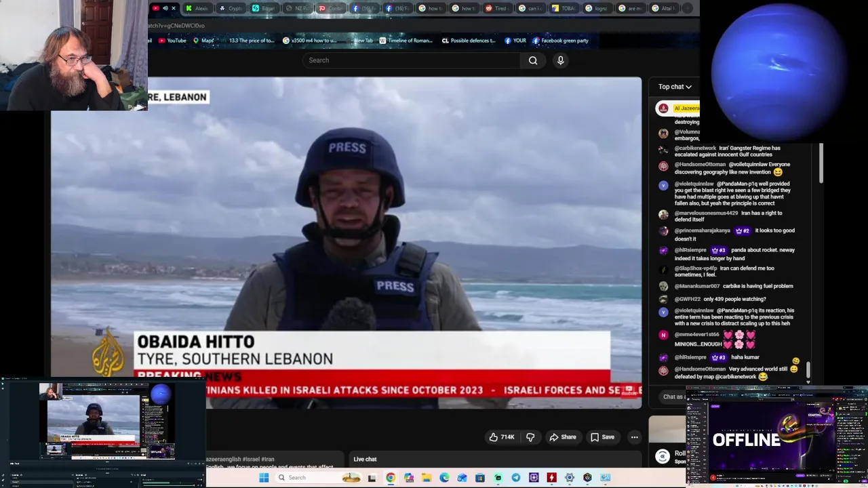Open Facebook green party bookmark

560,41
